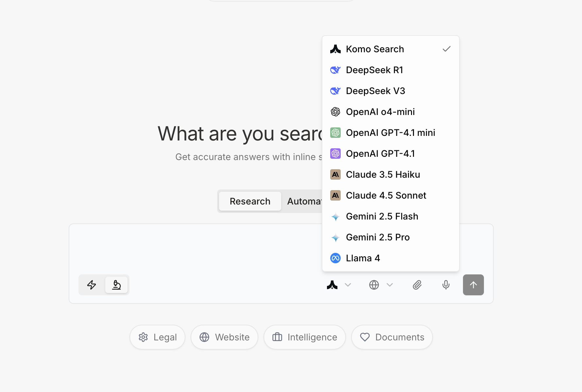Start voice input with microphone icon
Image resolution: width=582 pixels, height=392 pixels.
coord(446,285)
